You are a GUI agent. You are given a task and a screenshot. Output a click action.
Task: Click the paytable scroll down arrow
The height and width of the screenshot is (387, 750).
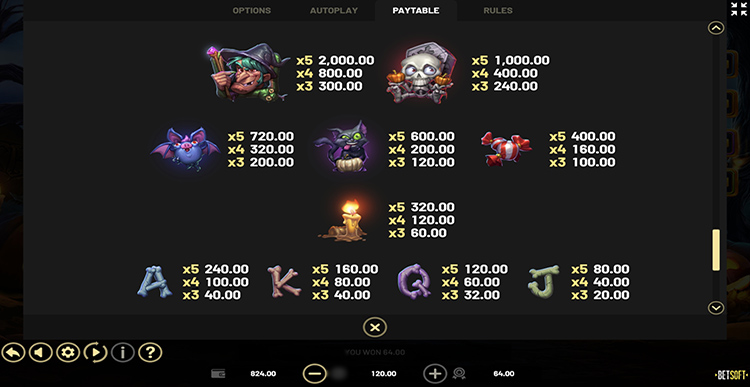tap(716, 308)
